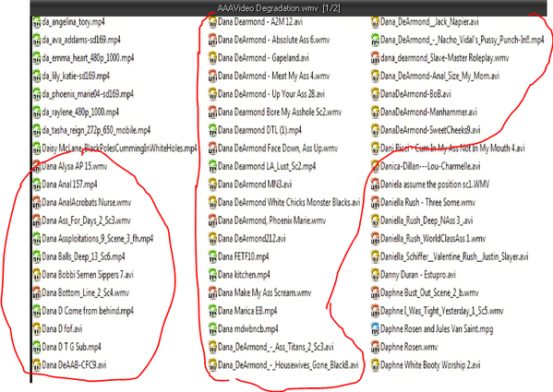Click the AAAVideo Degradation.wmv title bar

(x=288, y=8)
